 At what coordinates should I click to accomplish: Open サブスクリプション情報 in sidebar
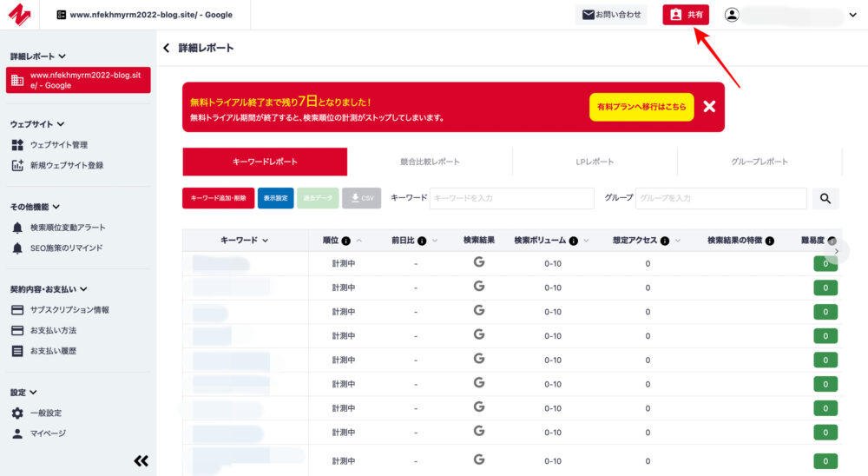[60, 310]
